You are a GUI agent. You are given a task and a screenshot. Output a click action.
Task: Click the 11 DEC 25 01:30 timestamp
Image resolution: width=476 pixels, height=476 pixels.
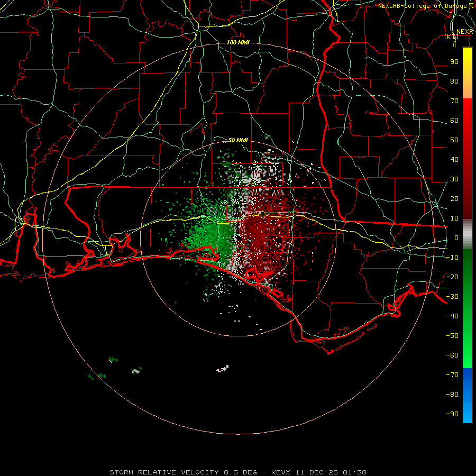click(331, 472)
